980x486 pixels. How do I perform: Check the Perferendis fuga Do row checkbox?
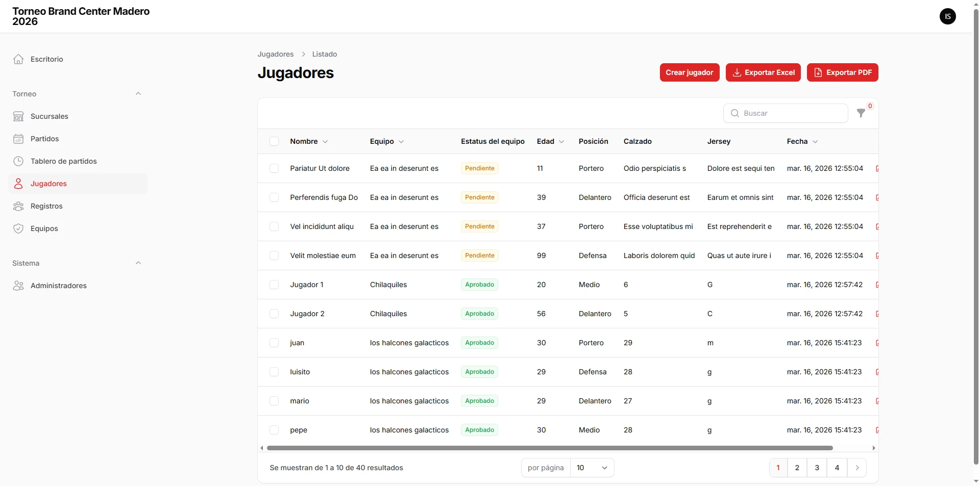tap(274, 197)
